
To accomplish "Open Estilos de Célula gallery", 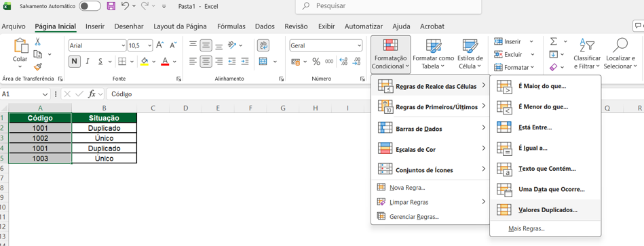I will (x=470, y=54).
